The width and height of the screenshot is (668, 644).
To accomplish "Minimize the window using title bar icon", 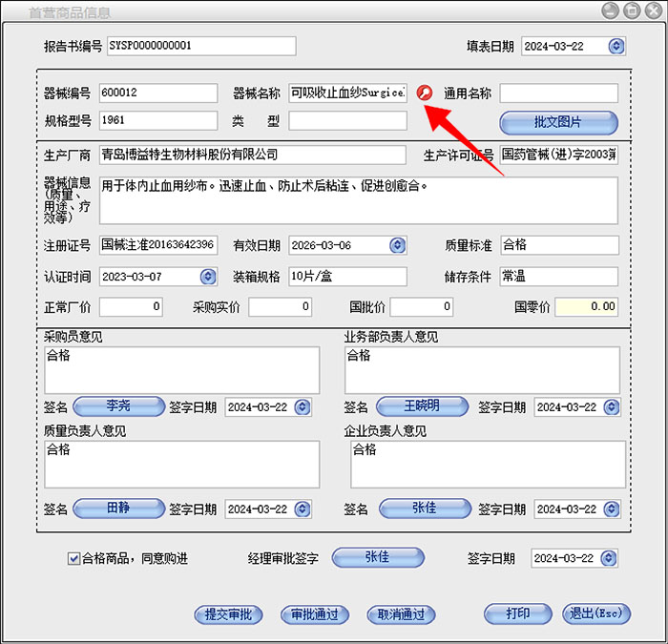I will pyautogui.click(x=610, y=10).
